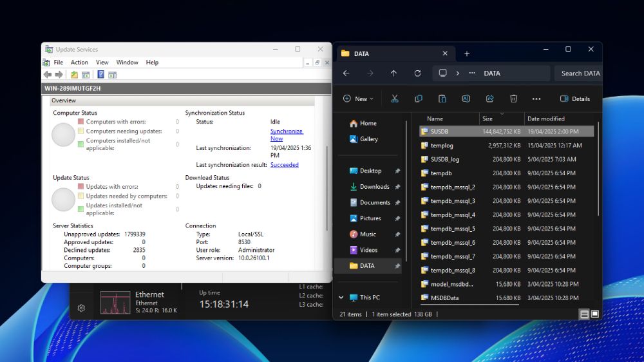Click the Rename icon in Explorer toolbar
Screen dimensions: 644x362
tap(466, 99)
